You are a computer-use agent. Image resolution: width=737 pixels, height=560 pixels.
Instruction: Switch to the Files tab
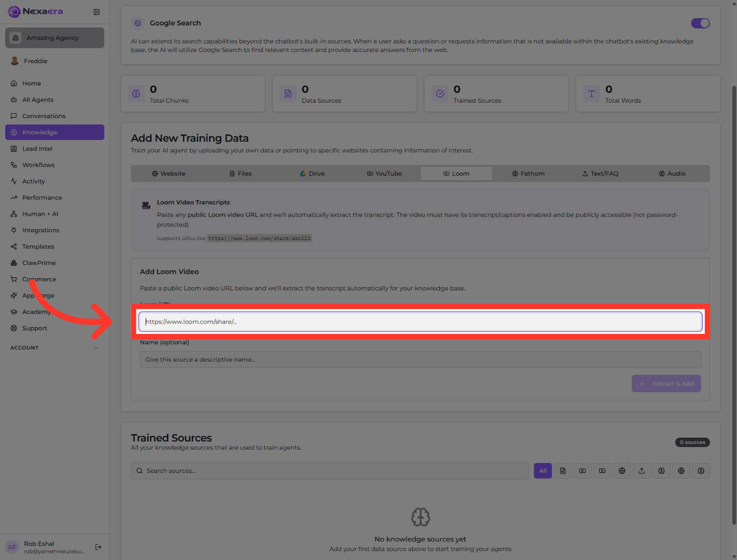coord(240,174)
